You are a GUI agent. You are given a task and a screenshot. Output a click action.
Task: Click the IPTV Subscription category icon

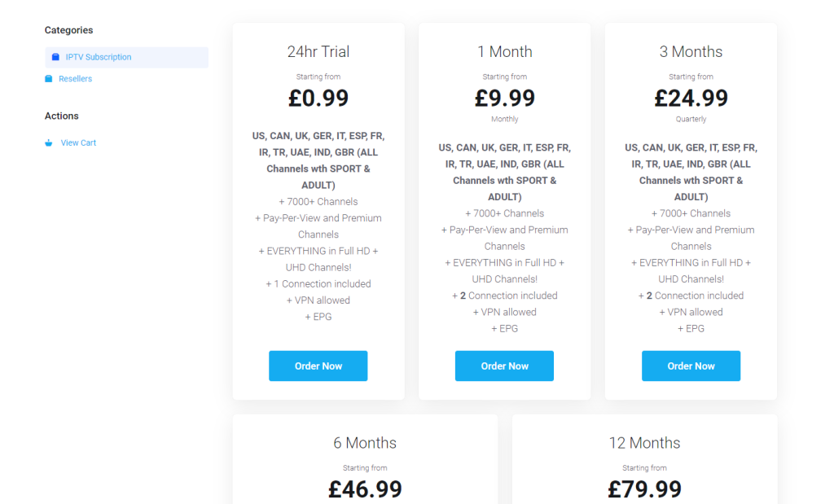click(55, 57)
